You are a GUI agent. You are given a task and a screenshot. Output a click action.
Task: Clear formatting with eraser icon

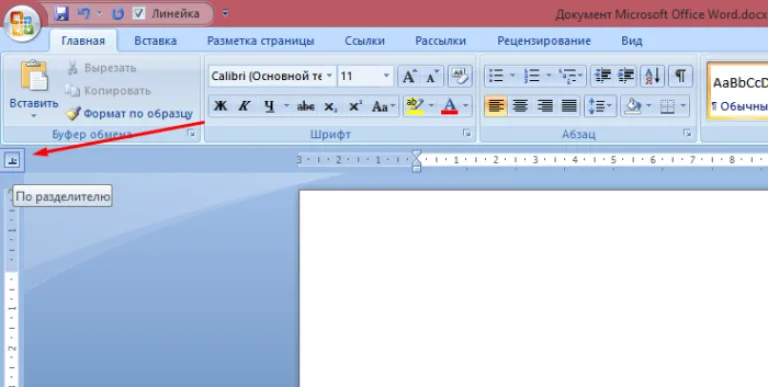tap(460, 76)
